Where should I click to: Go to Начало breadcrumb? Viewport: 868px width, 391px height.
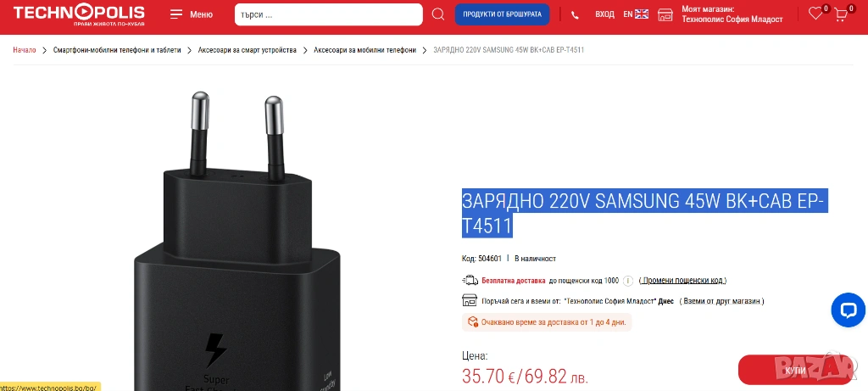(25, 50)
